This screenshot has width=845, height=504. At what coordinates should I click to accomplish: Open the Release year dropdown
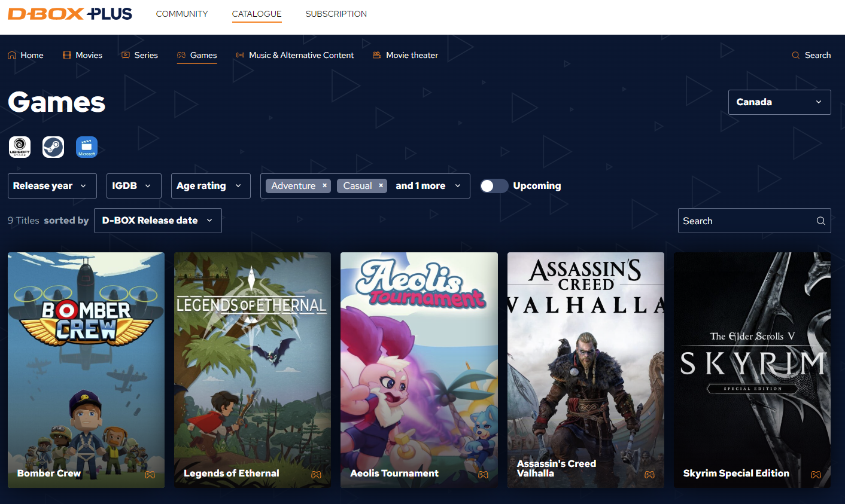click(x=52, y=186)
